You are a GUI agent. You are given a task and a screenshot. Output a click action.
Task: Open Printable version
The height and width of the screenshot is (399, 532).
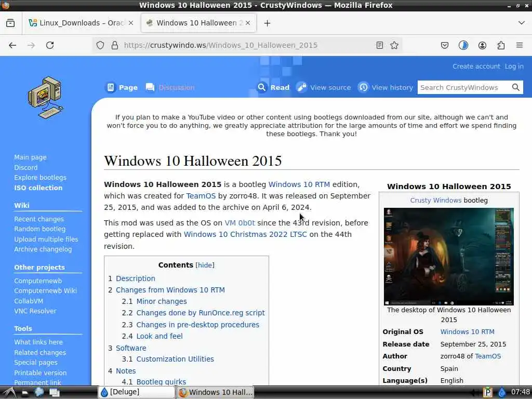[x=40, y=373]
